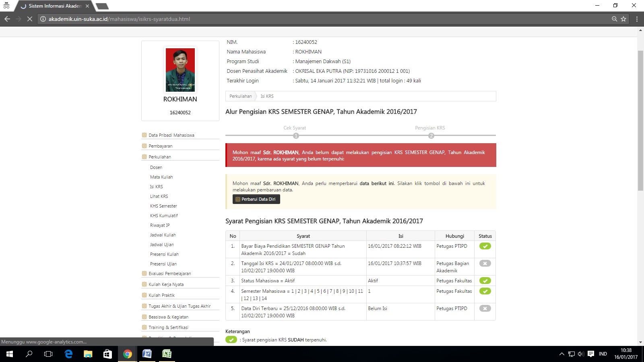644x362 pixels.
Task: Click the page vertical scrollbar thumb
Action: pyautogui.click(x=640, y=121)
